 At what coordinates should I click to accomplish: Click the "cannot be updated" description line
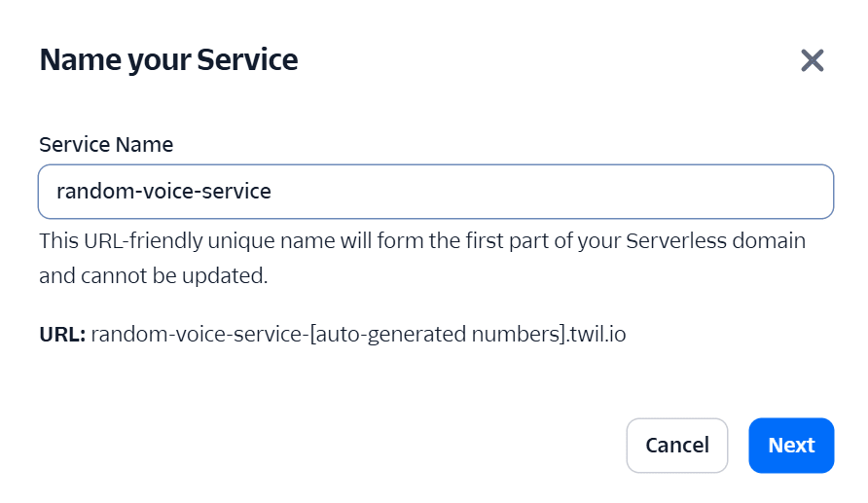point(153,275)
